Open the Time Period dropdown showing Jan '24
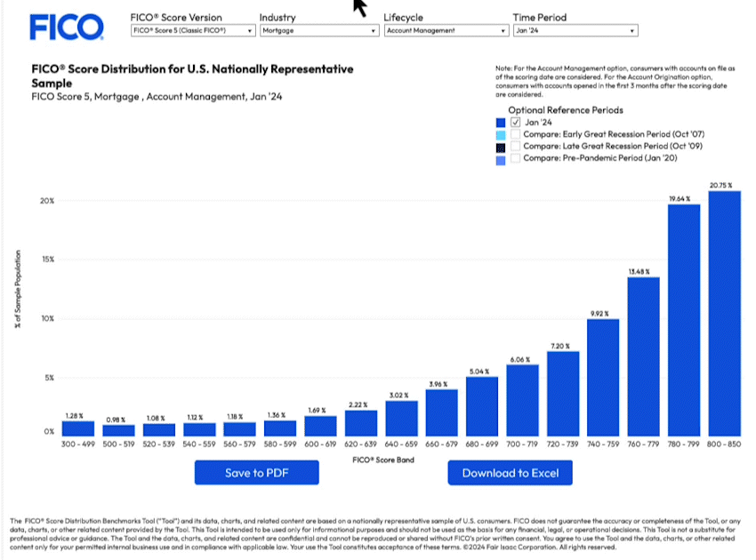The width and height of the screenshot is (756, 560). (575, 30)
